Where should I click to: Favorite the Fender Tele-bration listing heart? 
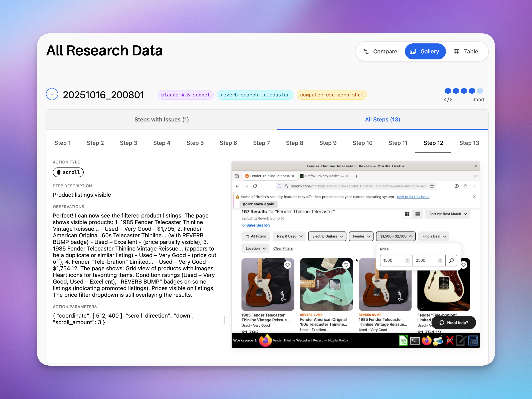click(464, 265)
